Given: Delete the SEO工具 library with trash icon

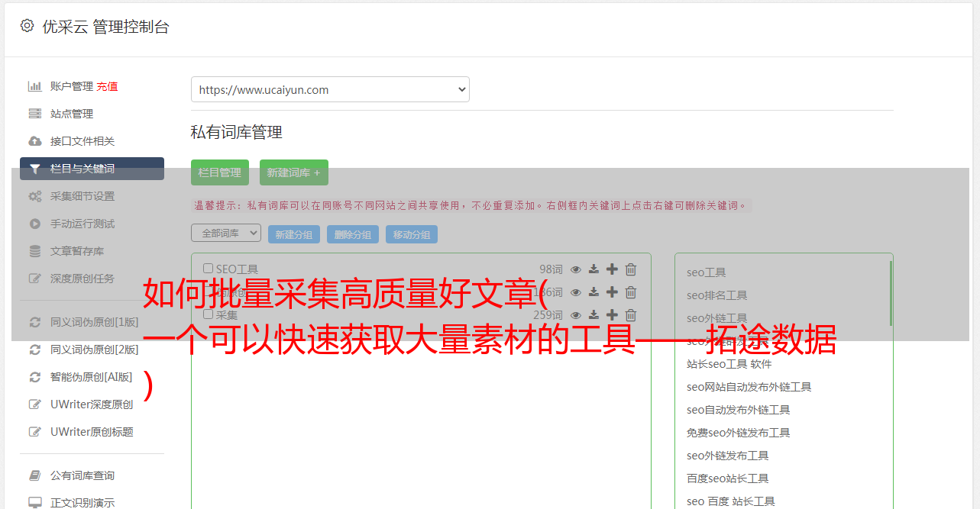Looking at the screenshot, I should tap(631, 269).
